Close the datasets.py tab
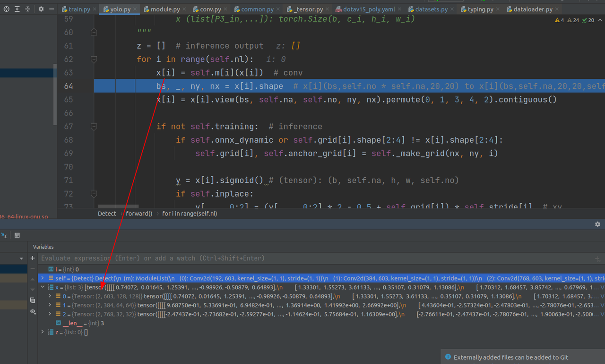The width and height of the screenshot is (605, 364). pyautogui.click(x=451, y=9)
